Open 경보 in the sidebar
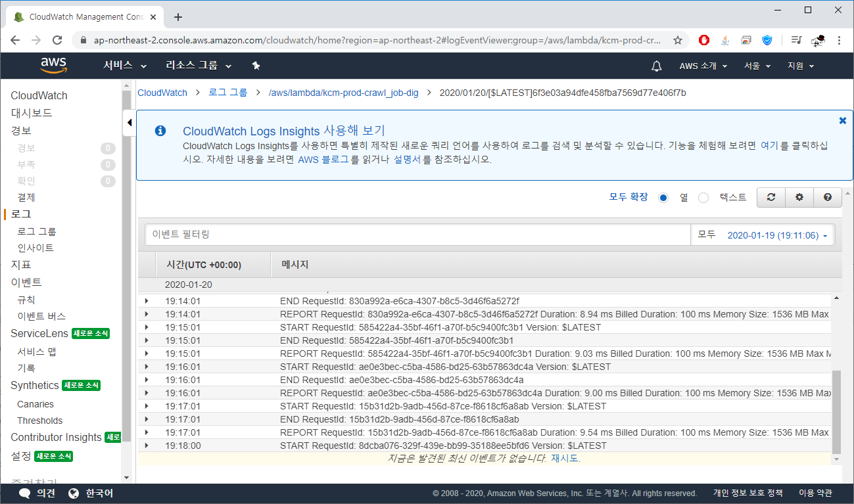854x504 pixels. [x=21, y=131]
